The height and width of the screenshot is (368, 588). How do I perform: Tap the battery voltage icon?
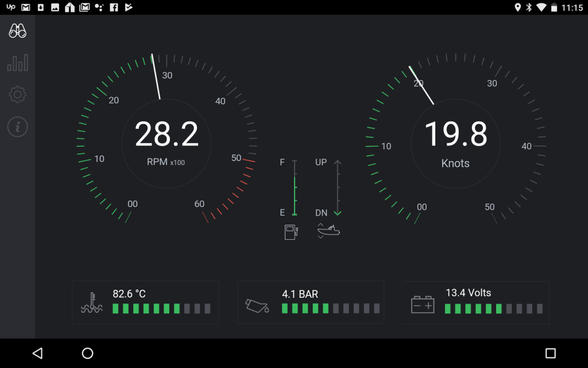tap(423, 304)
